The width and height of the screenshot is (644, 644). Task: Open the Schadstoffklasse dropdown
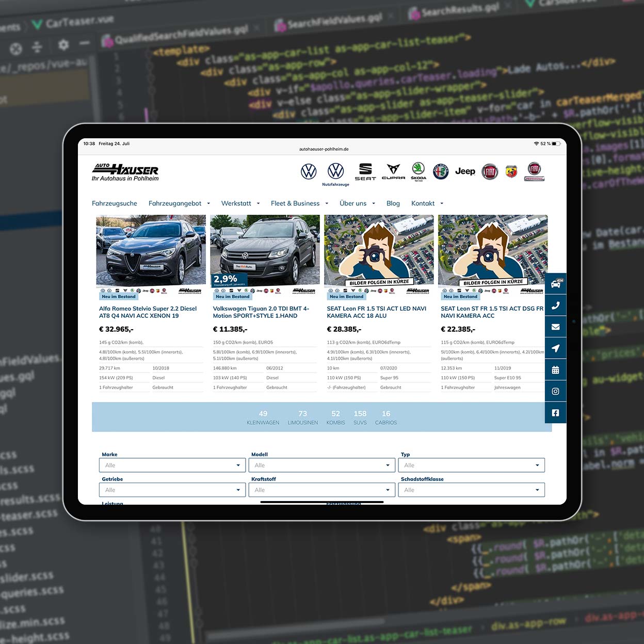[472, 490]
